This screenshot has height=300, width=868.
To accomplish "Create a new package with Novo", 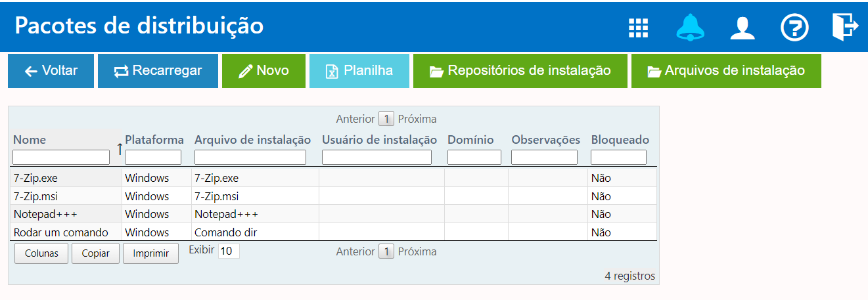I will [263, 71].
